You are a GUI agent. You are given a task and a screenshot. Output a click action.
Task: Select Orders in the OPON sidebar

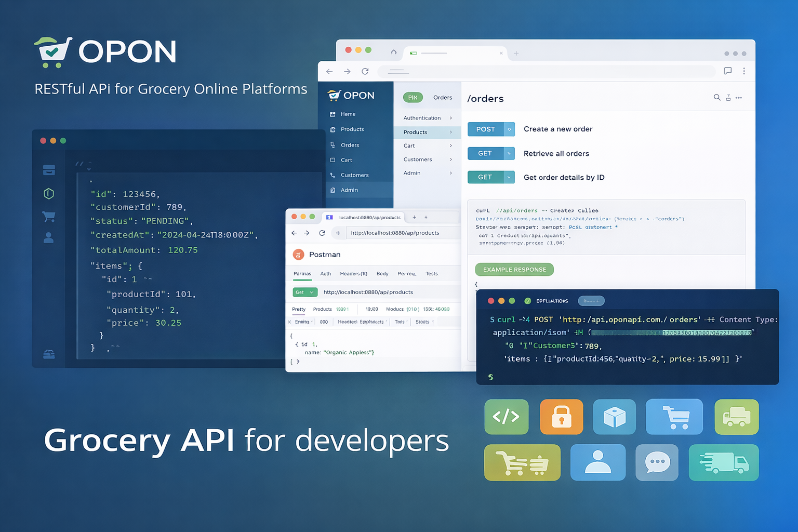tap(350, 145)
